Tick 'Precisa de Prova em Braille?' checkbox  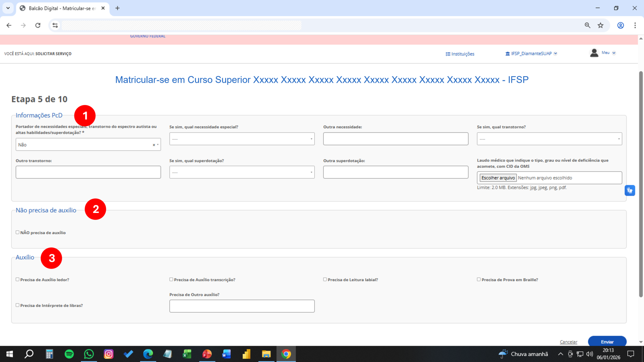[479, 280]
